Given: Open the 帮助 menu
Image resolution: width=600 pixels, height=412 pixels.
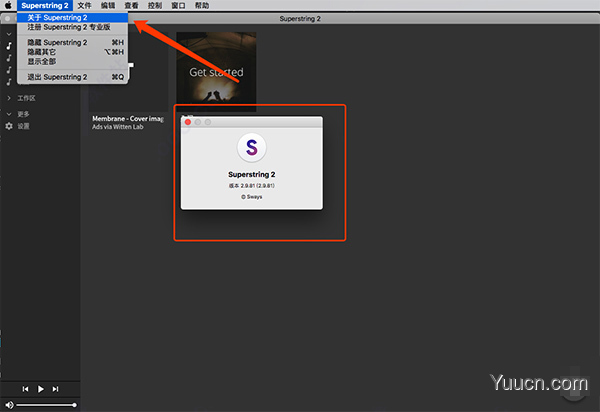Looking at the screenshot, I should pyautogui.click(x=202, y=5).
